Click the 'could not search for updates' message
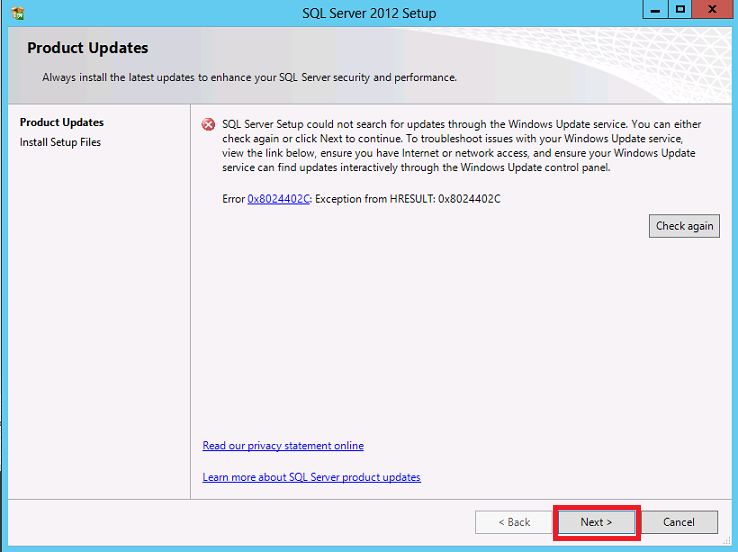Screen dimensions: 738x552 [461, 146]
